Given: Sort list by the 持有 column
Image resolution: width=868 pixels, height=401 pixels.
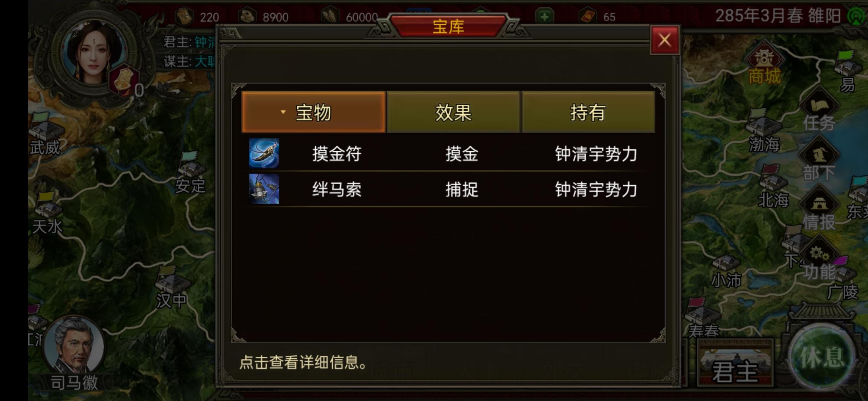Looking at the screenshot, I should point(588,112).
